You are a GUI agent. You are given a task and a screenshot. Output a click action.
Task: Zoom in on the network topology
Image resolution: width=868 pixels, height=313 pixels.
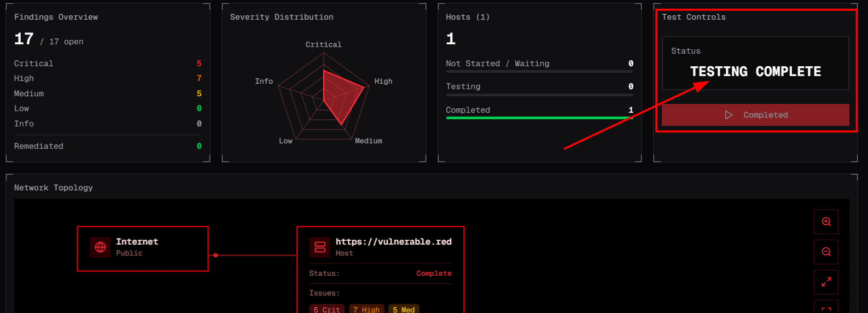[826, 222]
